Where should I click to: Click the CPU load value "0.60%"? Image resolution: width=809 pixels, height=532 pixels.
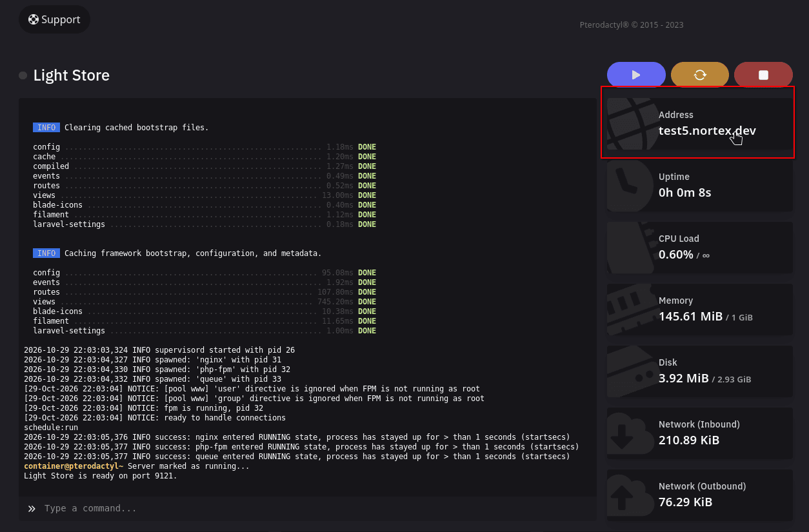click(676, 255)
